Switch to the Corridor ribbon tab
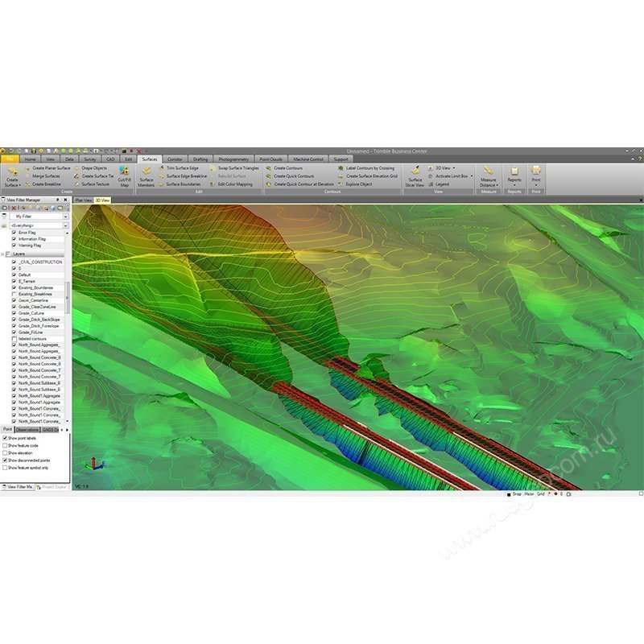 tap(177, 159)
